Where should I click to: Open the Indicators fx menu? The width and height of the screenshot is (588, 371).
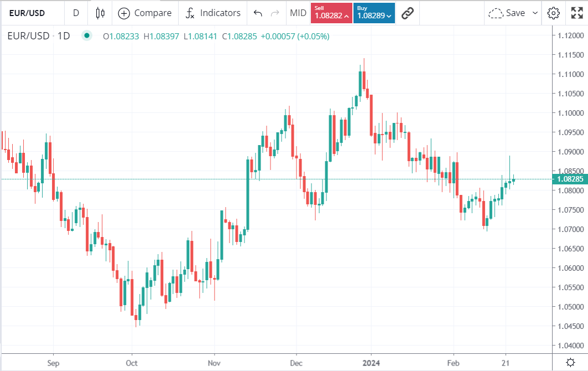pos(190,13)
